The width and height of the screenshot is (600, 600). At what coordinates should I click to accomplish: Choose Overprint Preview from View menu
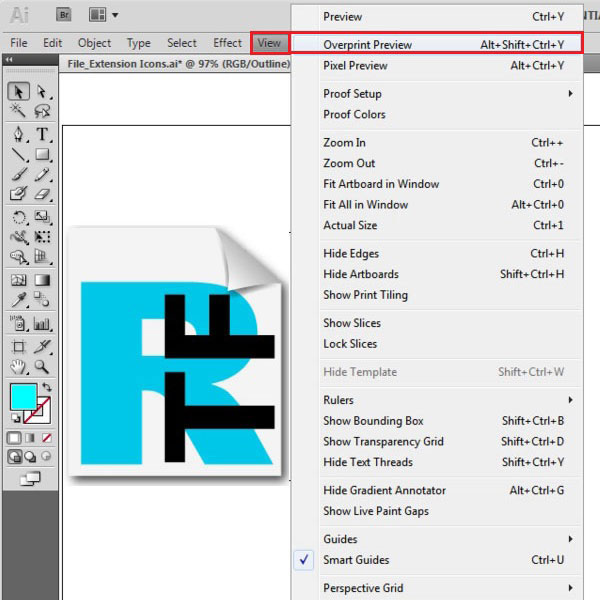point(437,44)
